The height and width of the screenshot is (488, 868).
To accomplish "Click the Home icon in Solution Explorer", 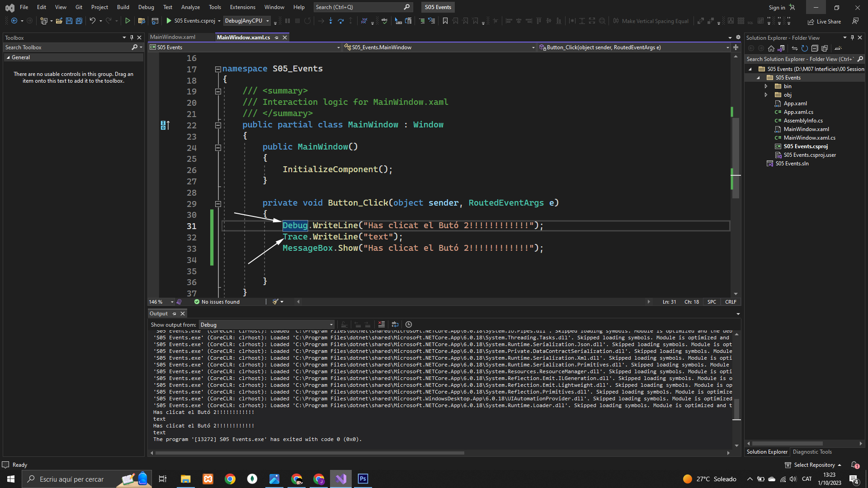I will 771,48.
